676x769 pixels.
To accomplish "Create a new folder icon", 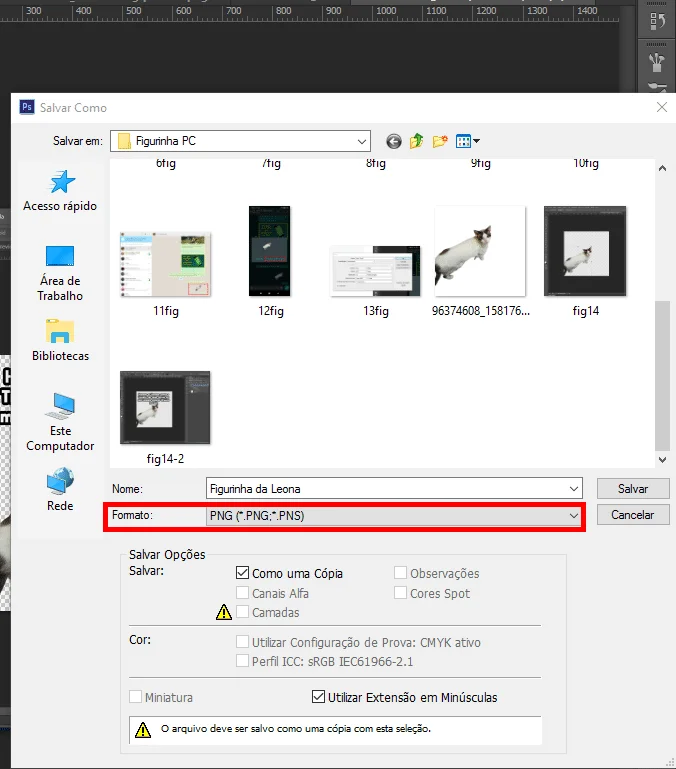I will click(440, 141).
